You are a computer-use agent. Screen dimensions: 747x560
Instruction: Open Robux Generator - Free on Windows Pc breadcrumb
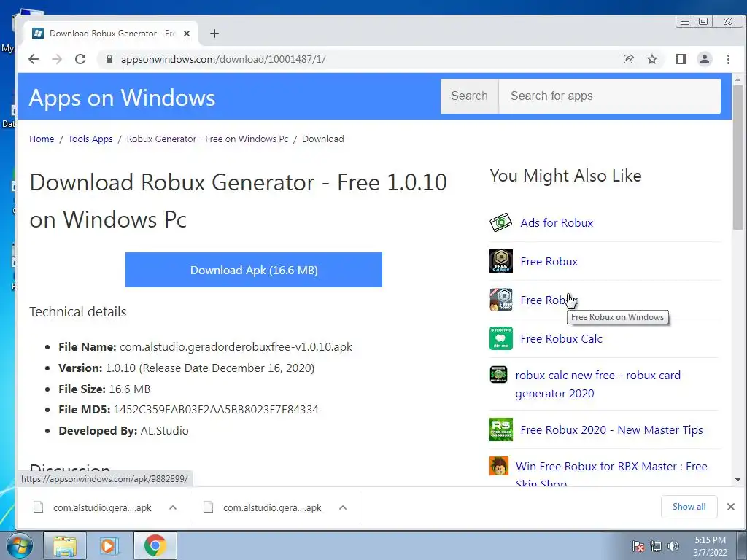click(207, 139)
